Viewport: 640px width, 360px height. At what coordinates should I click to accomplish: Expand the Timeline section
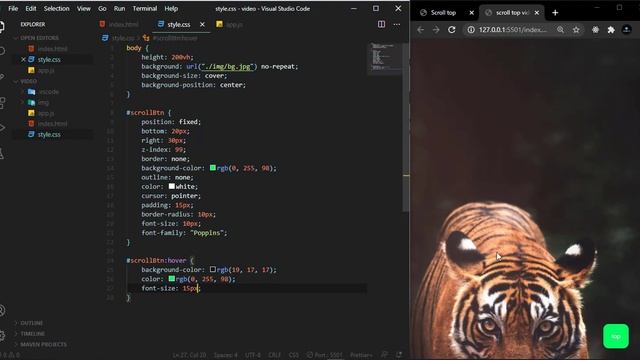[30, 334]
